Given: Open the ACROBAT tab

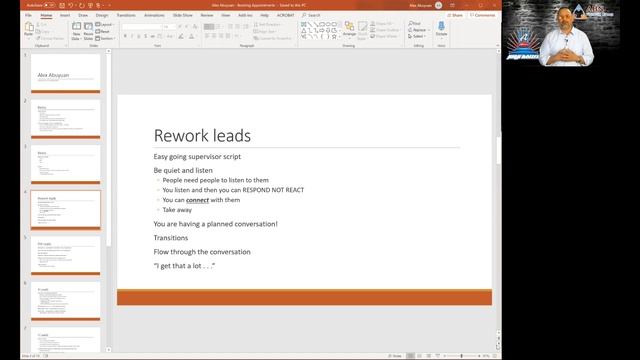Looking at the screenshot, I should point(285,15).
